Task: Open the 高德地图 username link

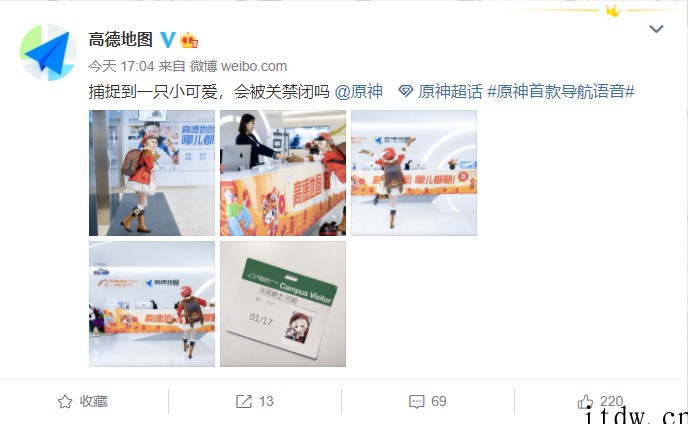Action: [x=121, y=40]
